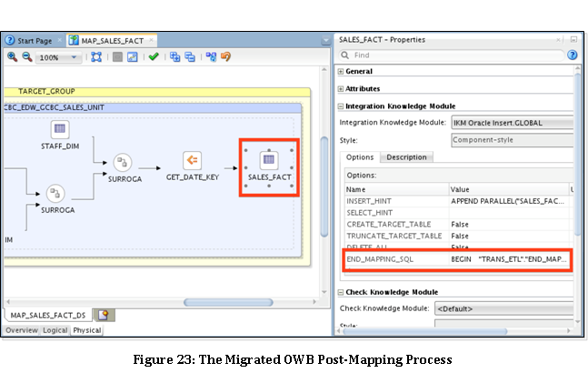Click the APPEND PARALLEL value cell

pyautogui.click(x=509, y=201)
